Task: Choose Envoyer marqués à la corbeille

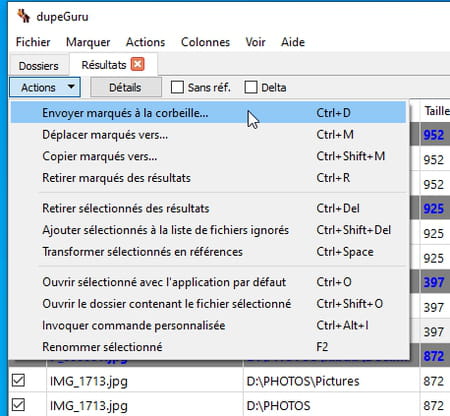Action: click(x=208, y=113)
